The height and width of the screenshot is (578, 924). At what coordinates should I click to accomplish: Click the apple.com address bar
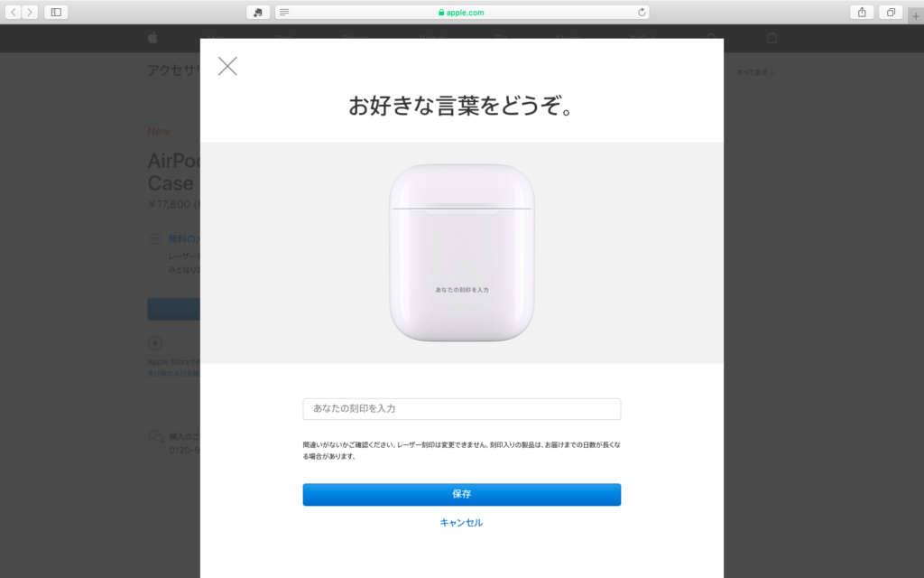pyautogui.click(x=462, y=12)
